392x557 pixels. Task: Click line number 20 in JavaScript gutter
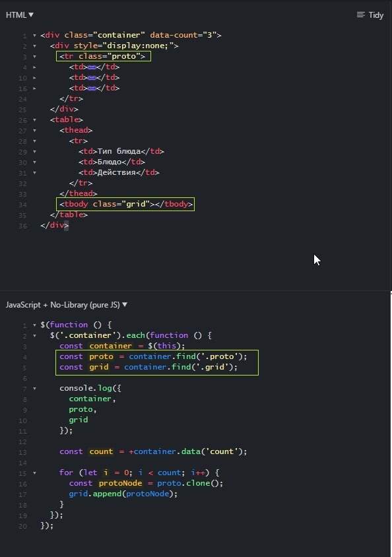pos(22,527)
